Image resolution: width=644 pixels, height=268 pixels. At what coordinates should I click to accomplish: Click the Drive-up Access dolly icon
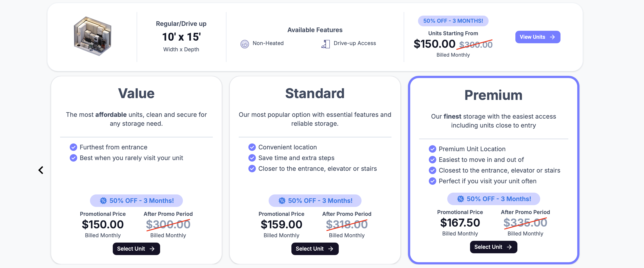click(326, 44)
